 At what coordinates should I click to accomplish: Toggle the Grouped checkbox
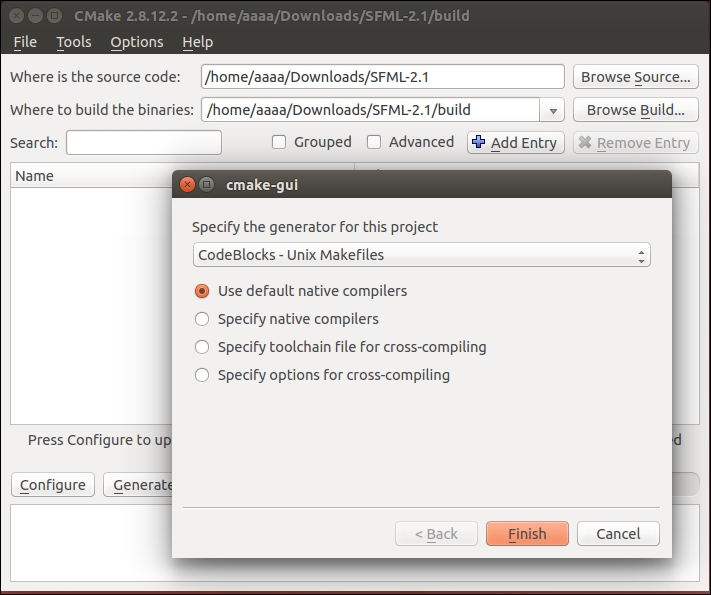pos(279,142)
